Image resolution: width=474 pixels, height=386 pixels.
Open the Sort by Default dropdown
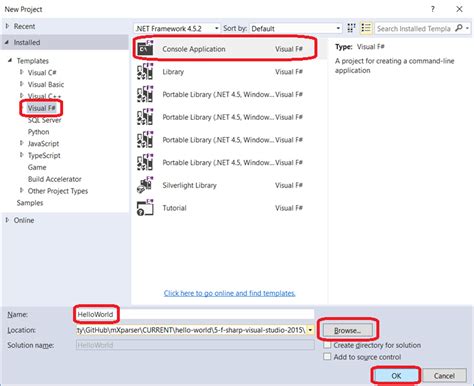point(296,28)
